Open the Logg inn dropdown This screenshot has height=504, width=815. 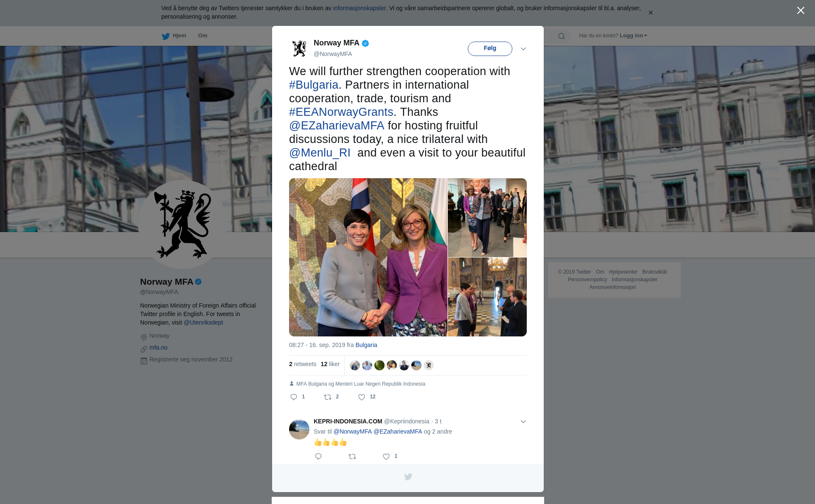[x=633, y=36]
